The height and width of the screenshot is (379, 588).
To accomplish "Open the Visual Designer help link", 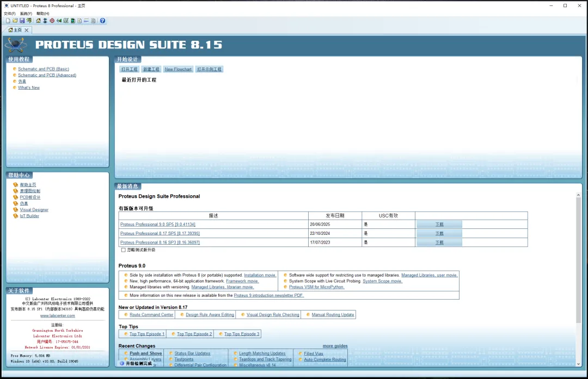I will pyautogui.click(x=34, y=210).
